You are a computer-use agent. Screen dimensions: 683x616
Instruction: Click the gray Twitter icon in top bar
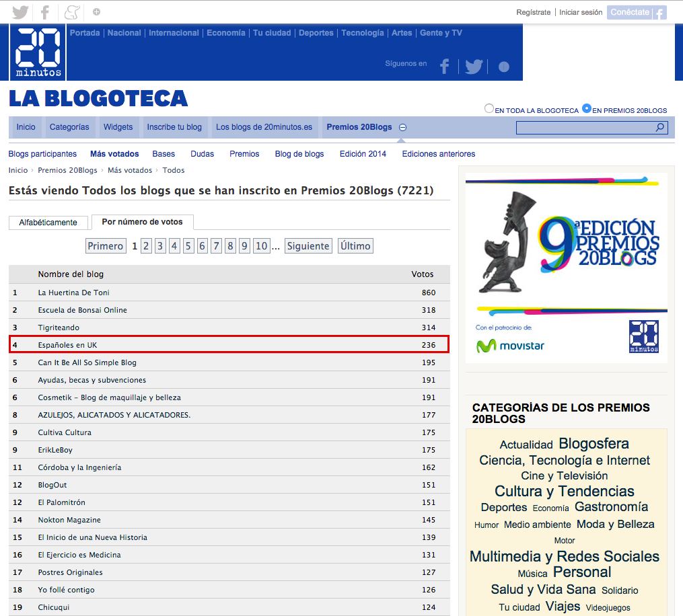[x=20, y=12]
